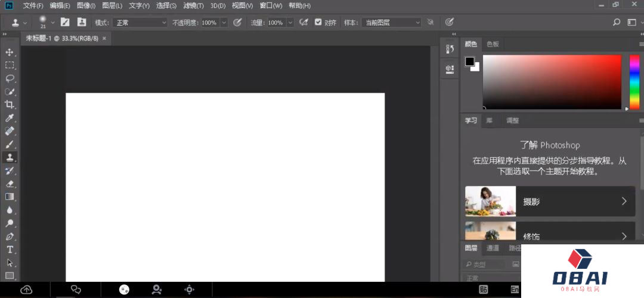Image resolution: width=644 pixels, height=298 pixels.
Task: Toggle ignore adjustment layers icon
Action: [431, 22]
